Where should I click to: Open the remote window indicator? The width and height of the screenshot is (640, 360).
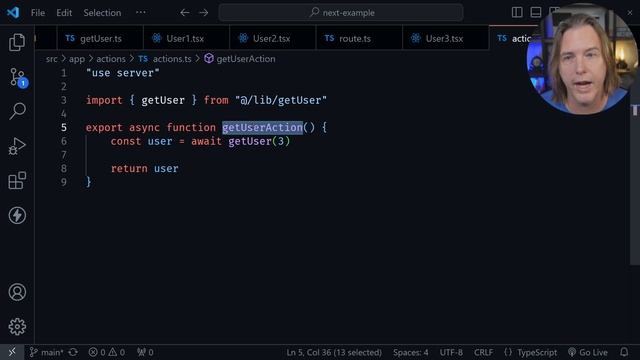12,352
